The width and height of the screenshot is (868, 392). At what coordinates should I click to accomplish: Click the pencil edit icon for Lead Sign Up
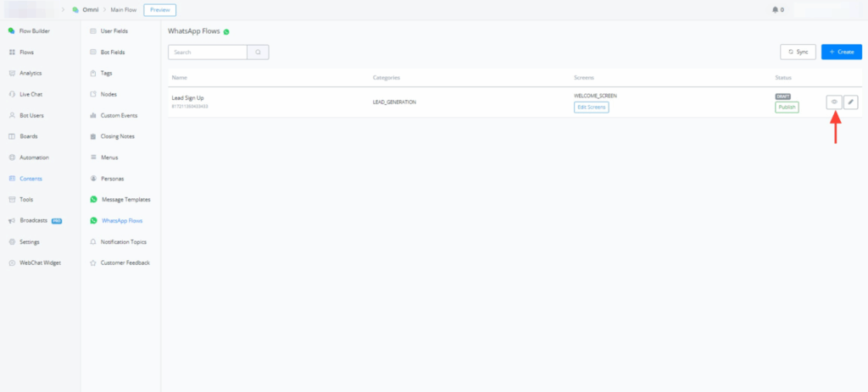tap(851, 102)
